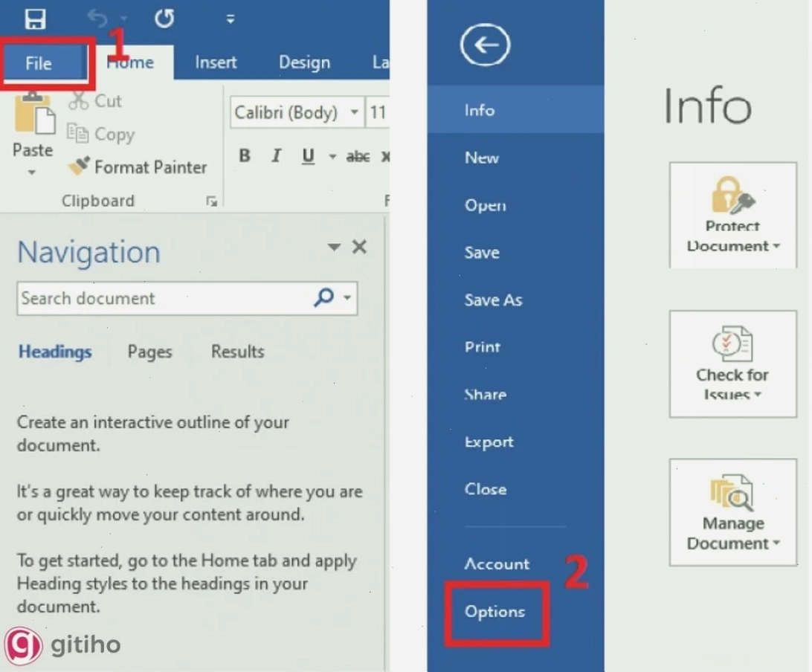Toggle Italic formatting

tap(276, 155)
